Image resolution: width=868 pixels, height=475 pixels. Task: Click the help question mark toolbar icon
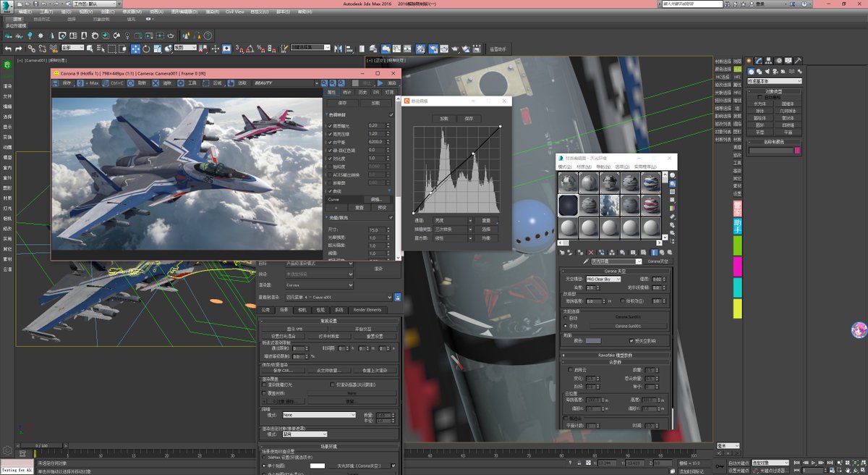tap(207, 35)
